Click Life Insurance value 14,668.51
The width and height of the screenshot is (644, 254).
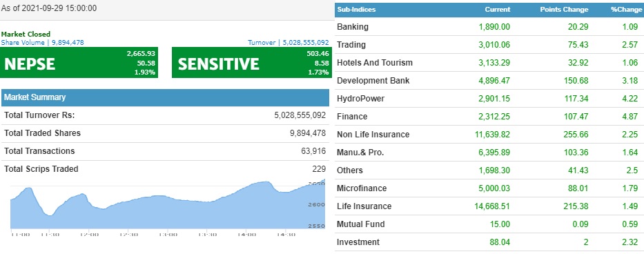492,206
